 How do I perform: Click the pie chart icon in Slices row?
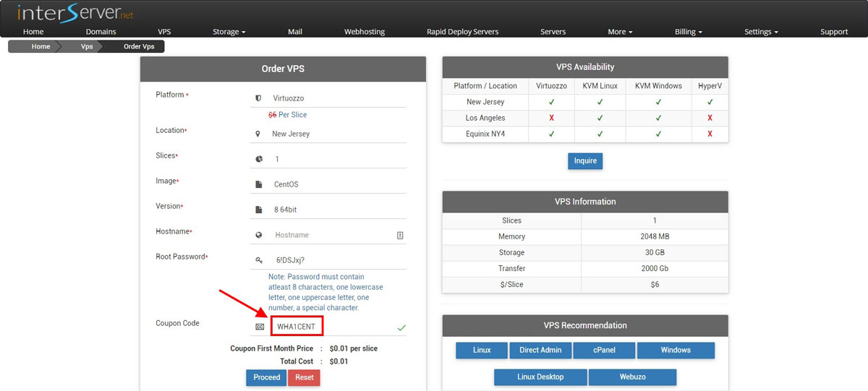(x=258, y=159)
